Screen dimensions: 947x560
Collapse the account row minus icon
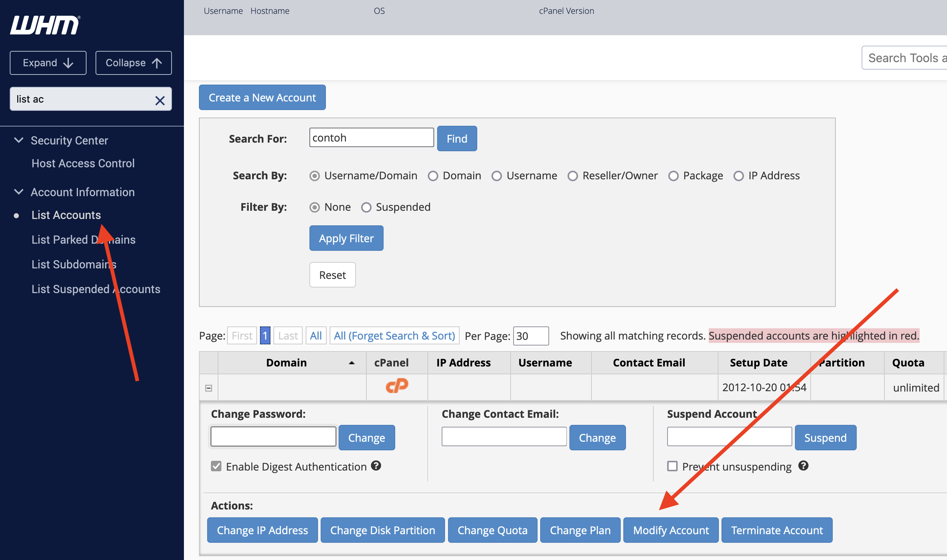[x=208, y=388]
